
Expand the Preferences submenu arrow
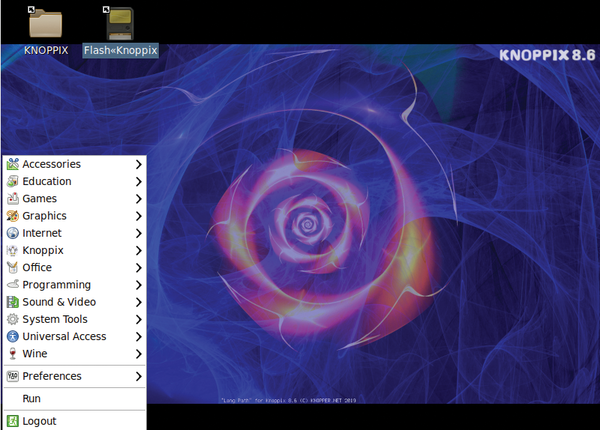[138, 377]
